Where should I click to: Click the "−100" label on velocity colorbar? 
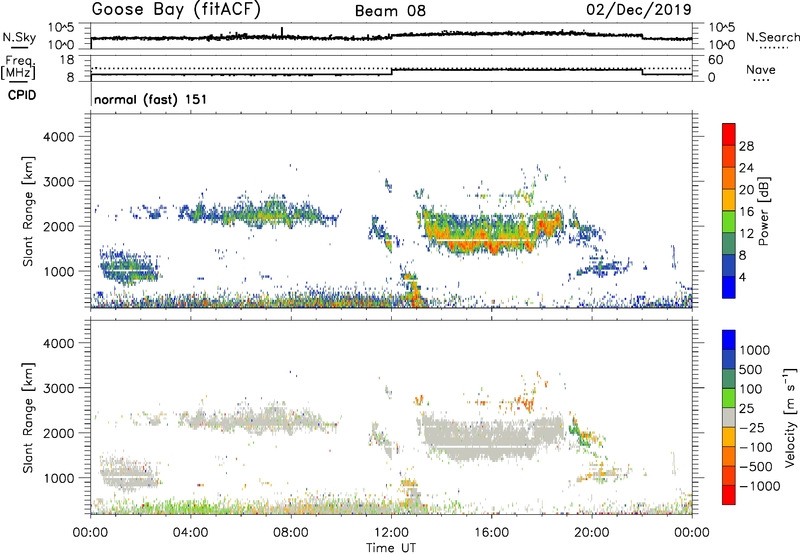[755, 447]
